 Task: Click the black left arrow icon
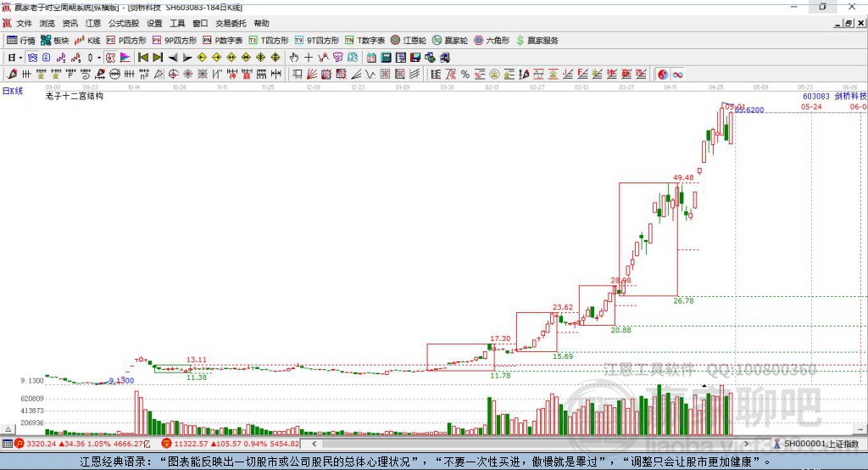pyautogui.click(x=173, y=58)
